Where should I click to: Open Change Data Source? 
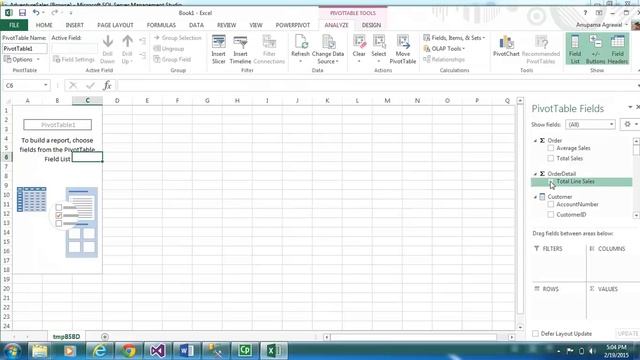pos(328,49)
